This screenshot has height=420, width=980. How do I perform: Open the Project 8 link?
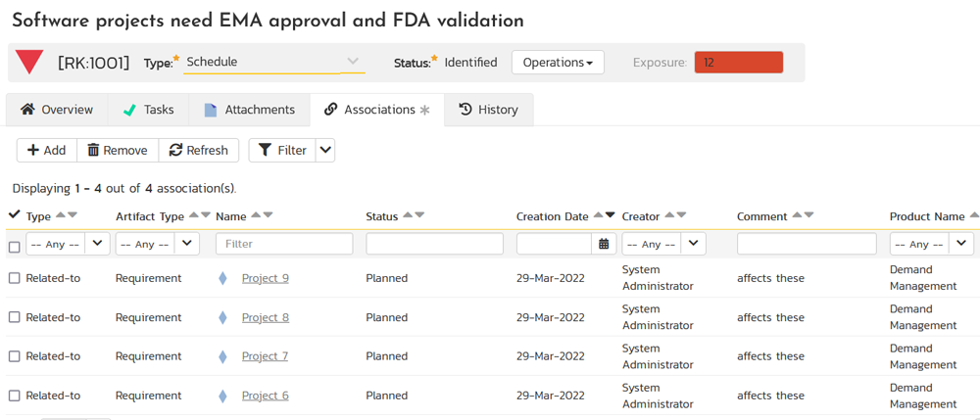(266, 317)
